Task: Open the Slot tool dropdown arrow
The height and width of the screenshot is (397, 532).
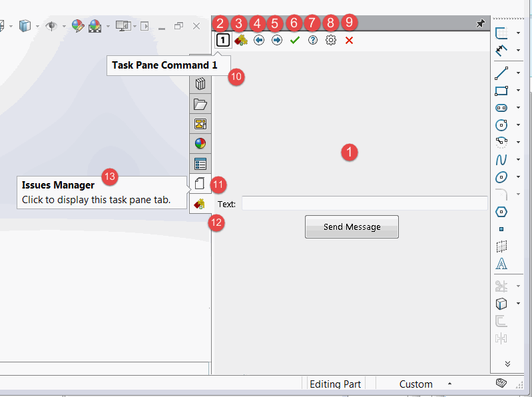Action: click(518, 107)
